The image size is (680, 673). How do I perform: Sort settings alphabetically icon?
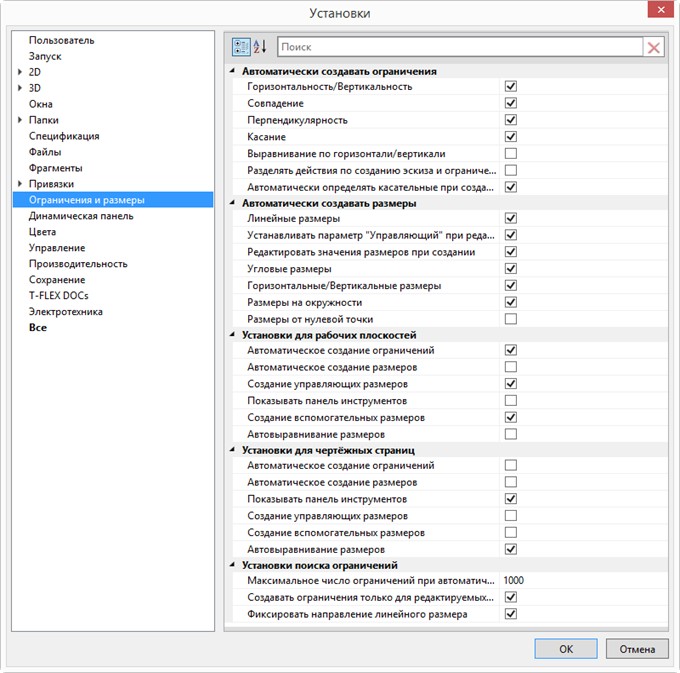pyautogui.click(x=259, y=47)
